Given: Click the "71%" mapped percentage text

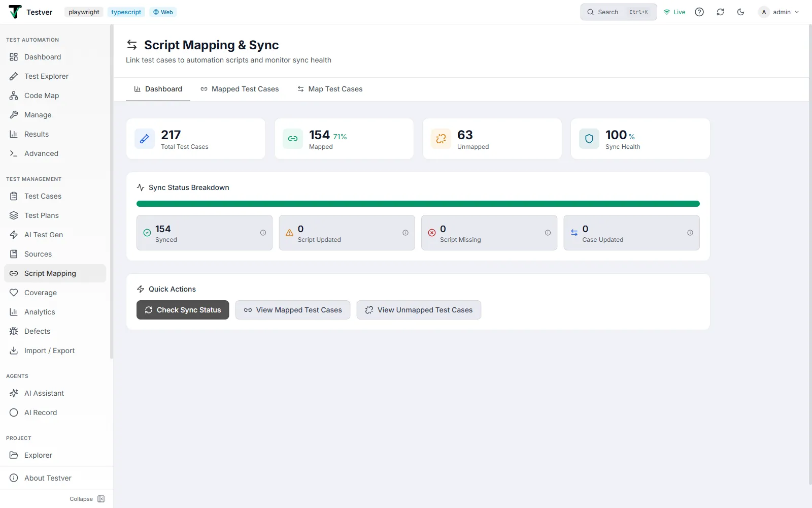Looking at the screenshot, I should [x=340, y=137].
